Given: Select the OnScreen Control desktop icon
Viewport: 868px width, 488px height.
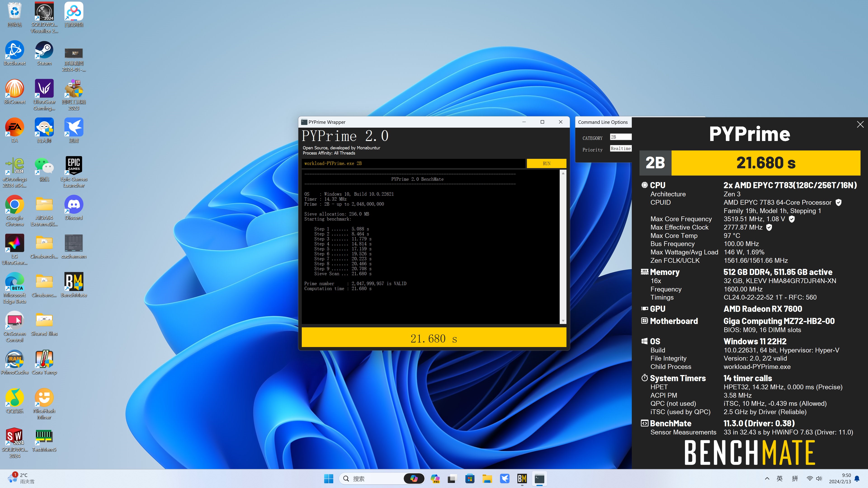Looking at the screenshot, I should 14,327.
